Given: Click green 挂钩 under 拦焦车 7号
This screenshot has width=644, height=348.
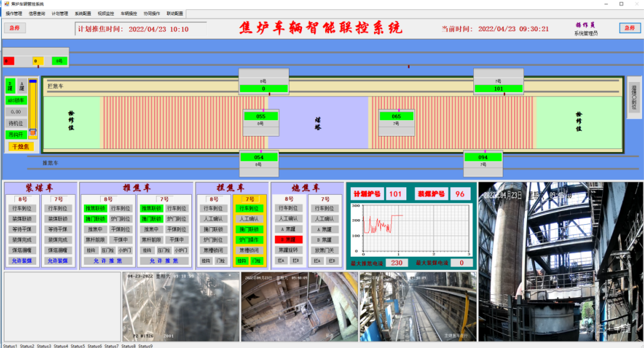Looking at the screenshot, I should coord(242,261).
